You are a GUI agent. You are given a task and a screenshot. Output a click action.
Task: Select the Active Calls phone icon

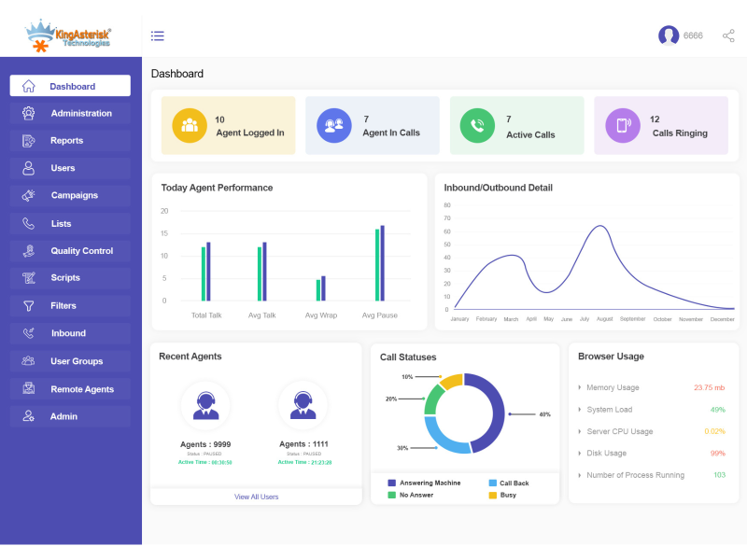pyautogui.click(x=477, y=126)
